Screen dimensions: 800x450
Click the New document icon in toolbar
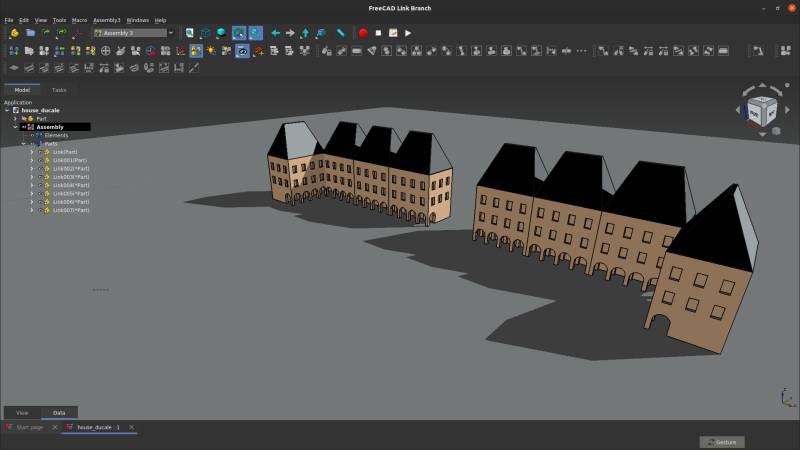pyautogui.click(x=14, y=33)
